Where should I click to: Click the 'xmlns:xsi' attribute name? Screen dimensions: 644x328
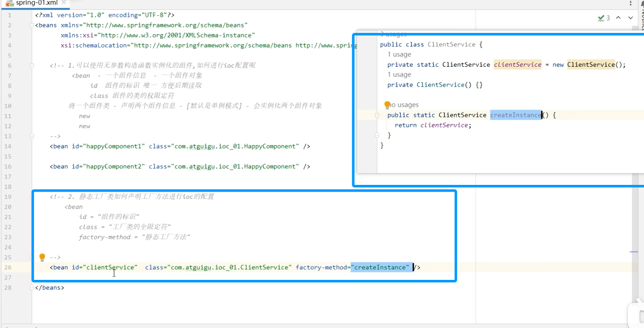pos(77,35)
